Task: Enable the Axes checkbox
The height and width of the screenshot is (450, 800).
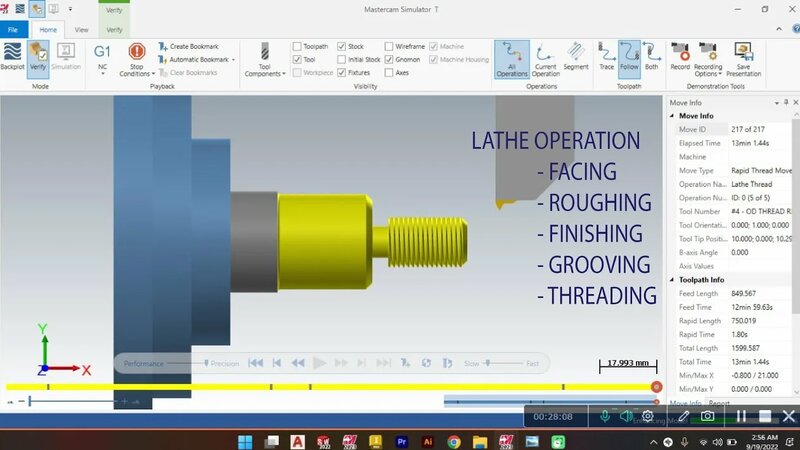Action: click(389, 73)
